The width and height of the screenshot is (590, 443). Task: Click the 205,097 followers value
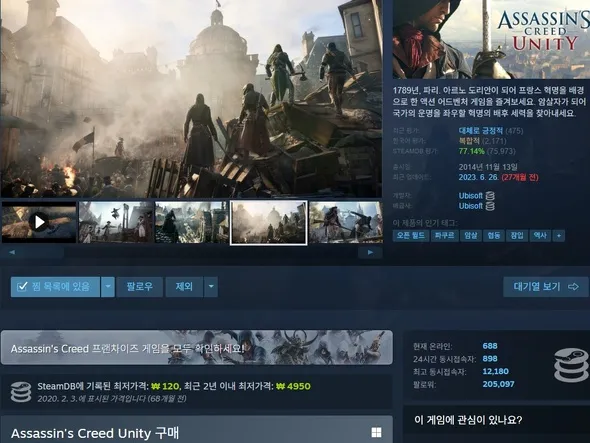click(498, 384)
